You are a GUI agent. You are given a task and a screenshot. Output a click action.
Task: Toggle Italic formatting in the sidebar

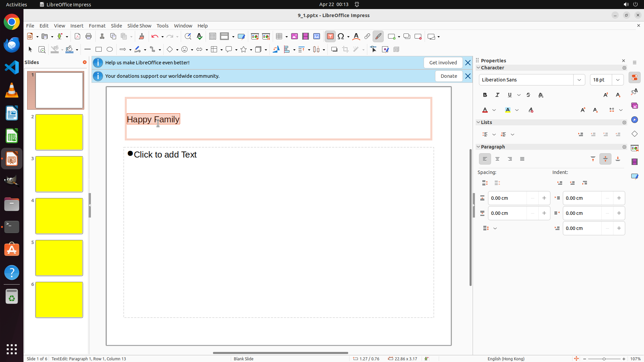click(x=497, y=95)
